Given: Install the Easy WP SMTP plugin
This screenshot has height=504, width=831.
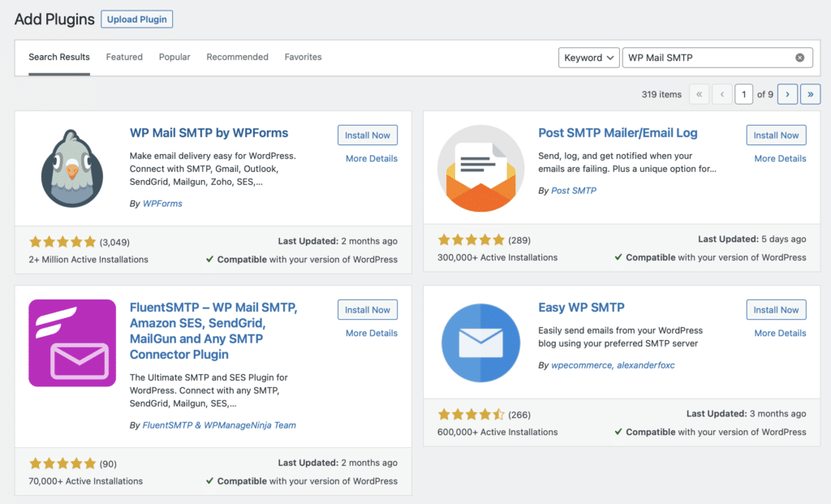Looking at the screenshot, I should [x=776, y=310].
